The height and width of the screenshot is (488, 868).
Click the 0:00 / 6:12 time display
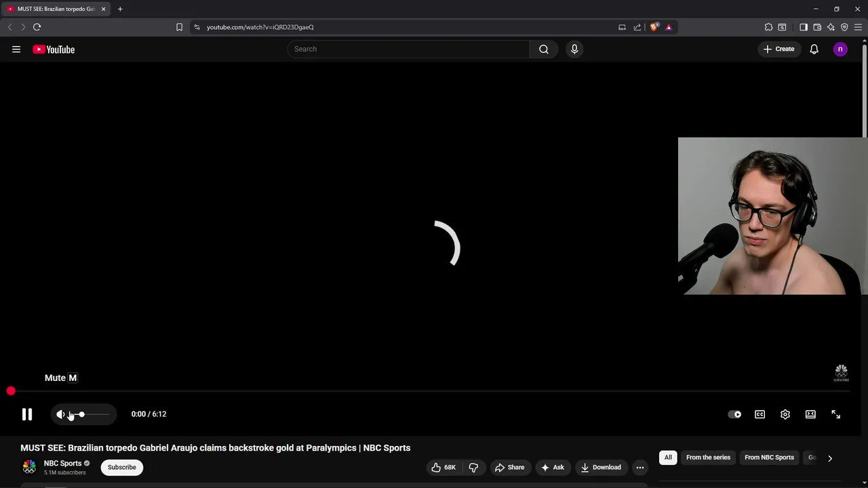click(149, 414)
